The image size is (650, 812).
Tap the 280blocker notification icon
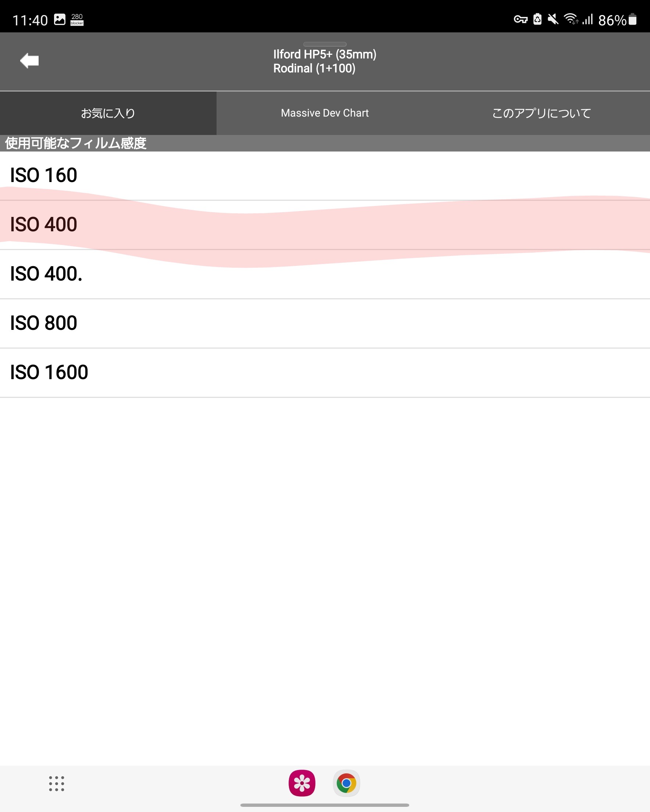pyautogui.click(x=77, y=19)
